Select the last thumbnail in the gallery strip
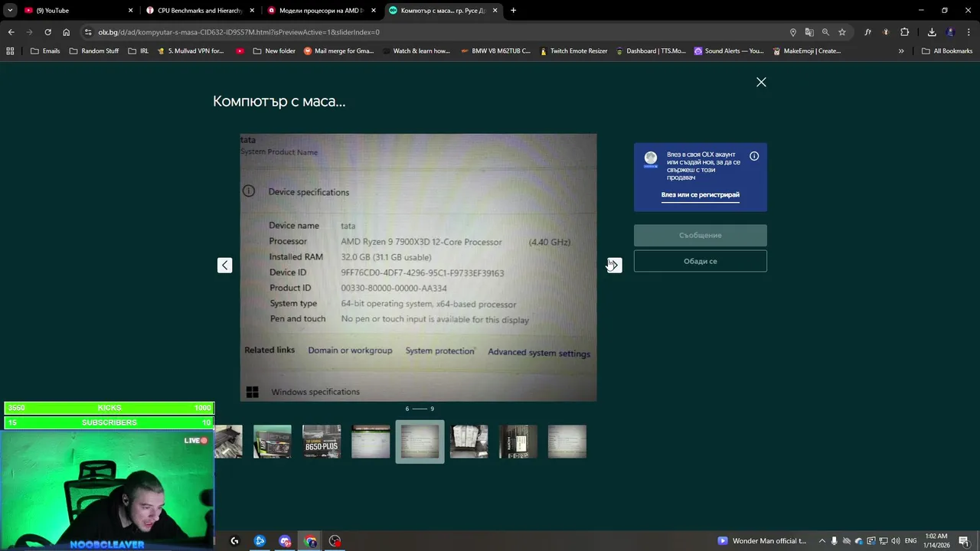 (567, 442)
